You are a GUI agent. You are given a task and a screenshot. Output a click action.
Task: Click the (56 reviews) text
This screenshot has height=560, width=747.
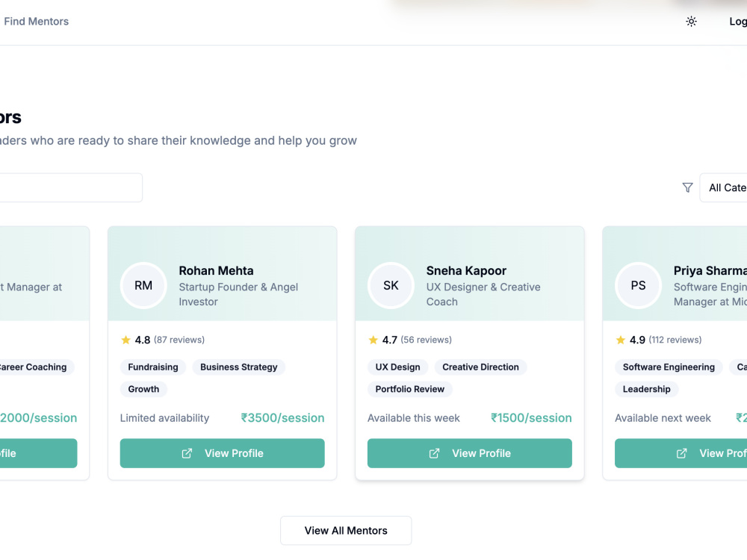[x=426, y=340]
